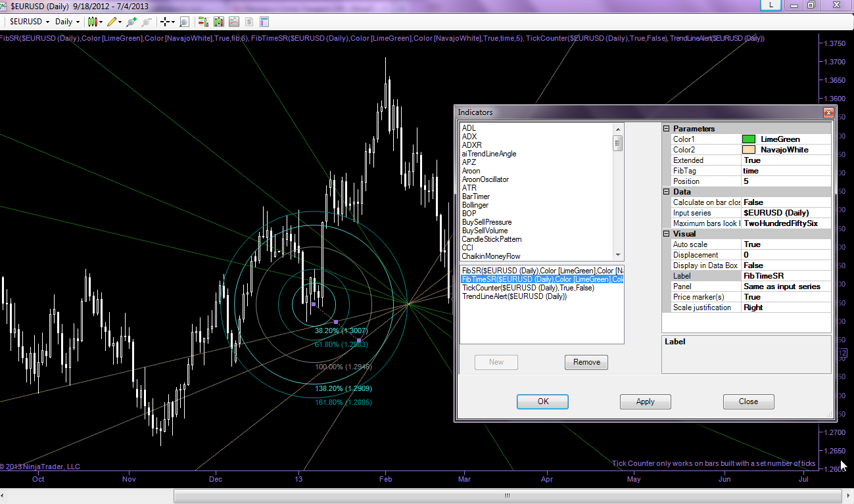
Task: Open the drawing tools pencil menu
Action: point(114,22)
